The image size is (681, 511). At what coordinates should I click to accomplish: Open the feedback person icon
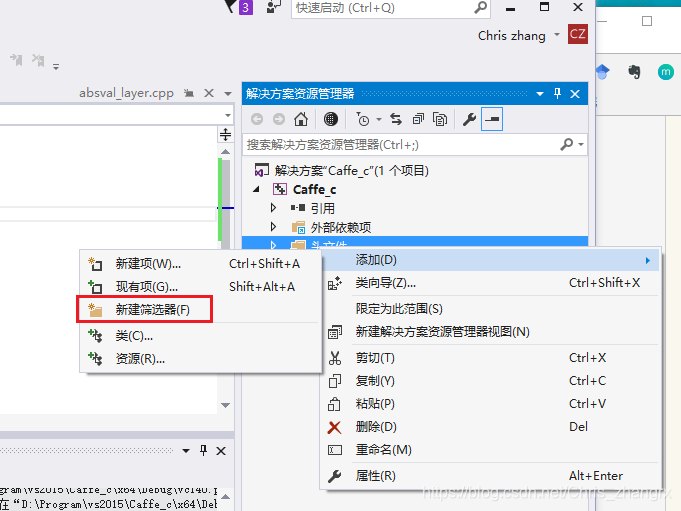[x=273, y=7]
